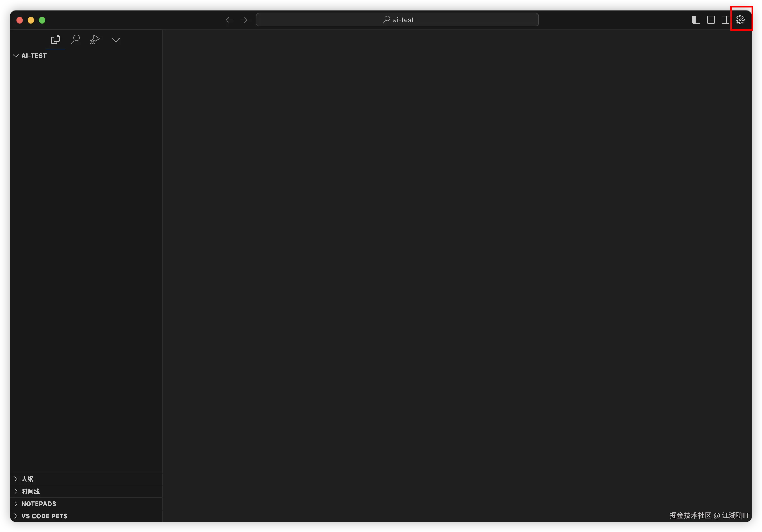Select the Search icon in sidebar
The image size is (762, 532).
pos(75,39)
